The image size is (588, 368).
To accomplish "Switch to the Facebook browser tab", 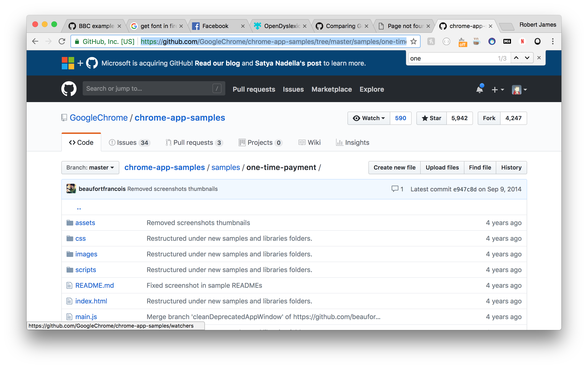I will click(215, 26).
